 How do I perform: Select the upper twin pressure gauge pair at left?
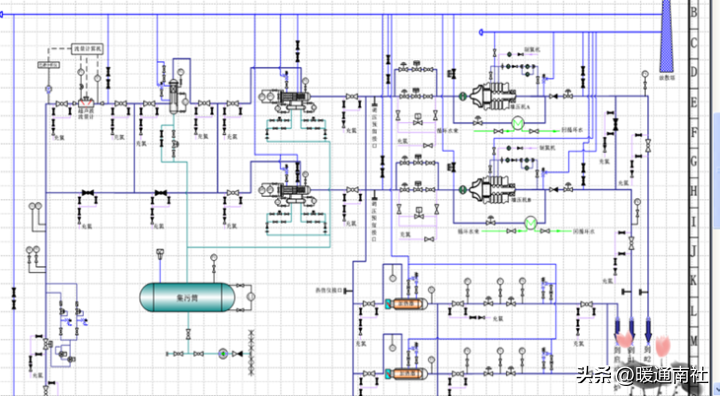(x=35, y=207)
